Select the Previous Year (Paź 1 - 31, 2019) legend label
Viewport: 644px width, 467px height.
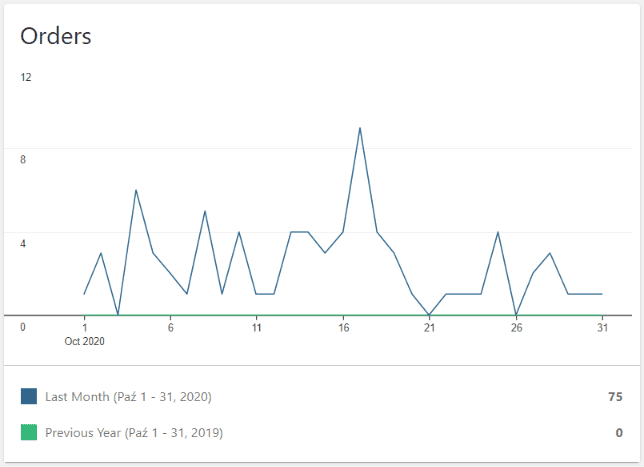pyautogui.click(x=134, y=433)
